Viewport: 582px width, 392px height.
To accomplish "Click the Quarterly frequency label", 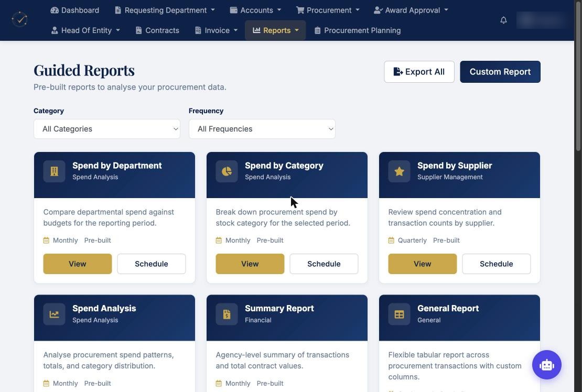I will (x=412, y=241).
